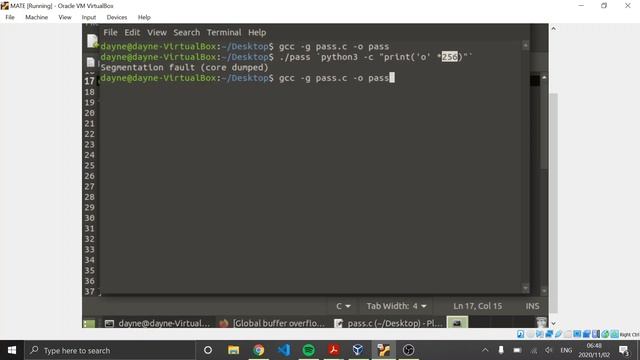This screenshot has height=360, width=640.
Task: Open Windows Start menu
Action: (12, 350)
